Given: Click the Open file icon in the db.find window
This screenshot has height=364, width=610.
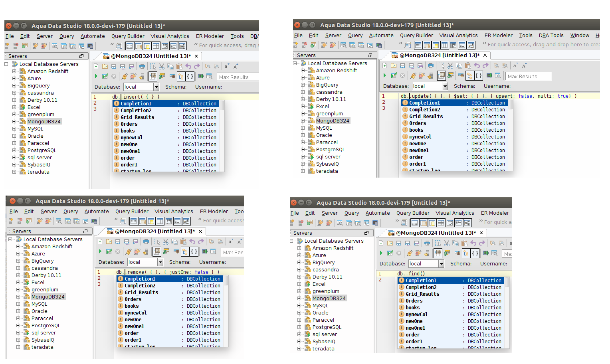Looking at the screenshot, I should [390, 243].
